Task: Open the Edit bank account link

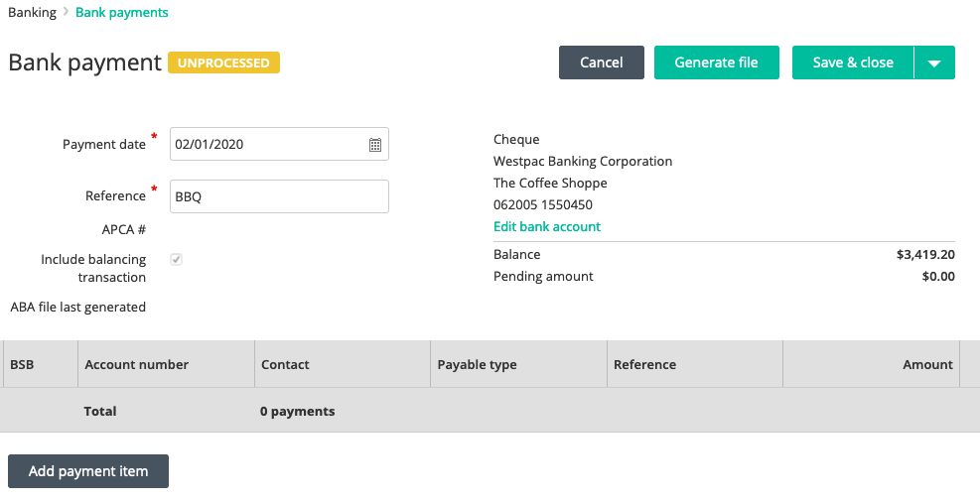Action: point(547,226)
